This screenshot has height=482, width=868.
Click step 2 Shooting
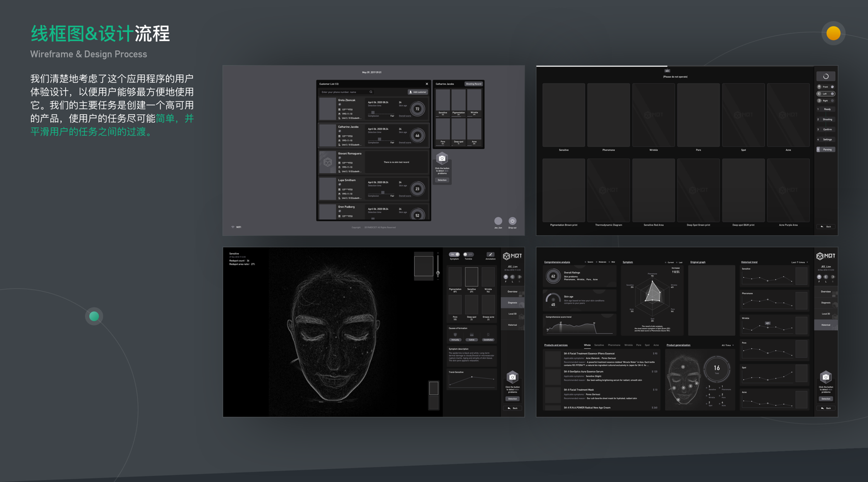coord(826,120)
